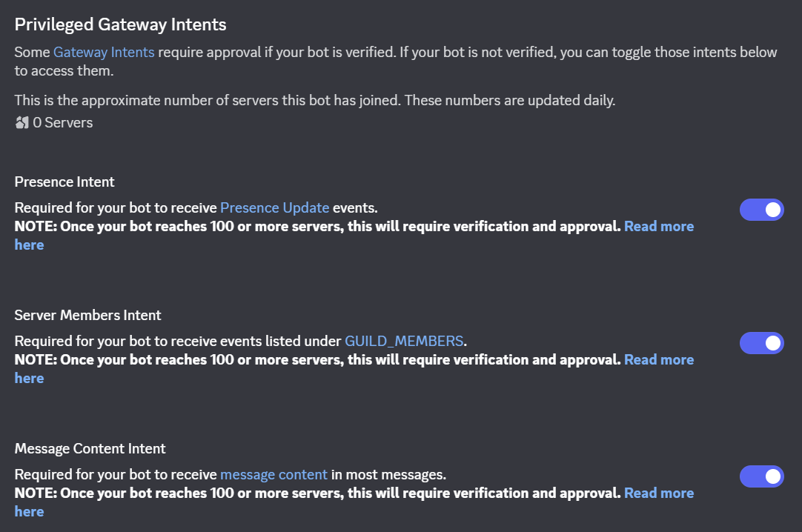This screenshot has width=802, height=532.
Task: Click the 'These numbers are updated daily' sentence
Action: (509, 100)
